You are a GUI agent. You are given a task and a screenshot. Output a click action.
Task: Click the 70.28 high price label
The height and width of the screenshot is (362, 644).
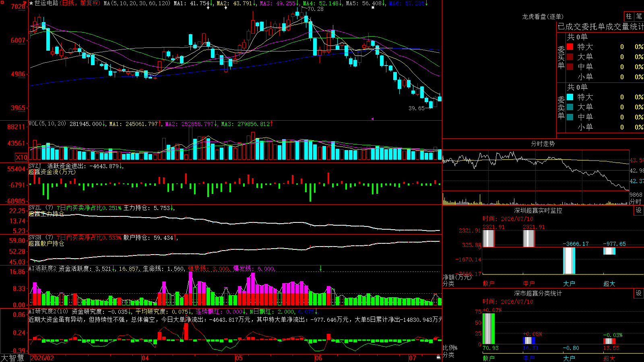316,9
